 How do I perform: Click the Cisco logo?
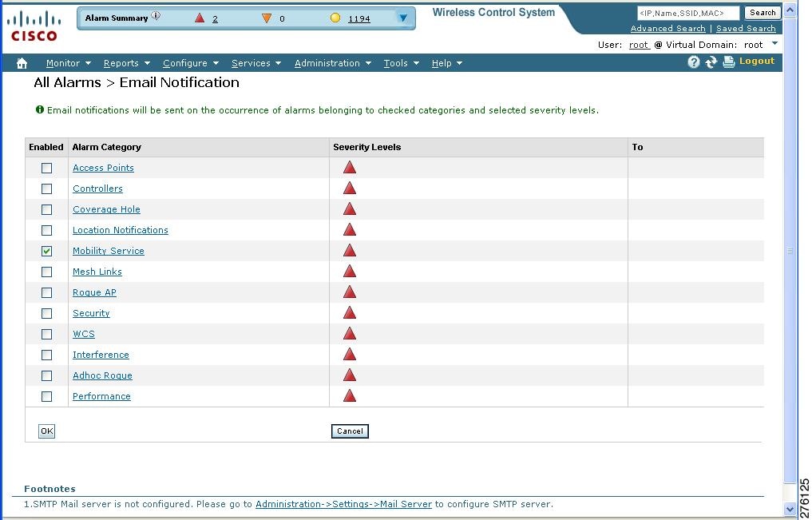pyautogui.click(x=34, y=26)
